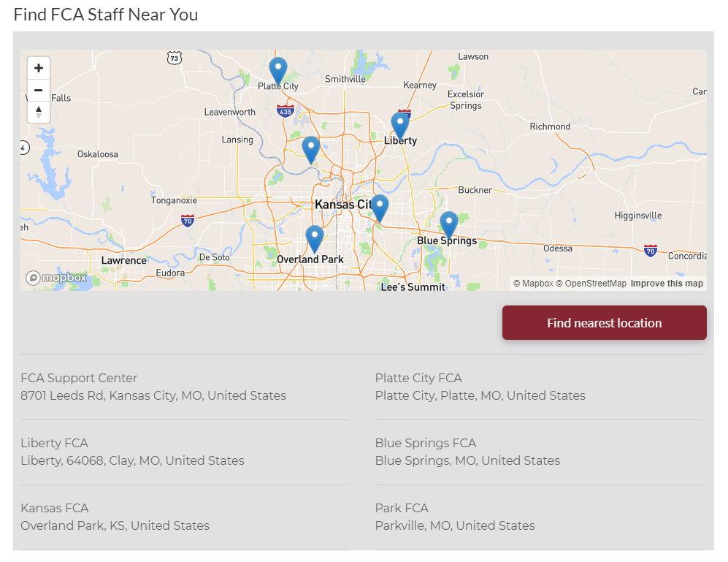Image resolution: width=728 pixels, height=562 pixels.
Task: Select the Liberty map pin
Action: tap(400, 123)
